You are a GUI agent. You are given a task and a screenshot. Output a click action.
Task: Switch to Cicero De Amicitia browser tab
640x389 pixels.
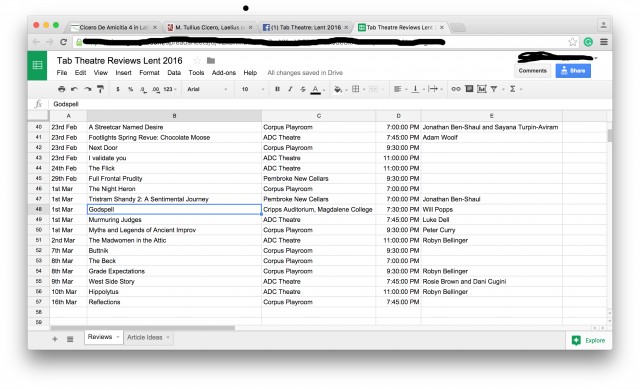click(114, 27)
